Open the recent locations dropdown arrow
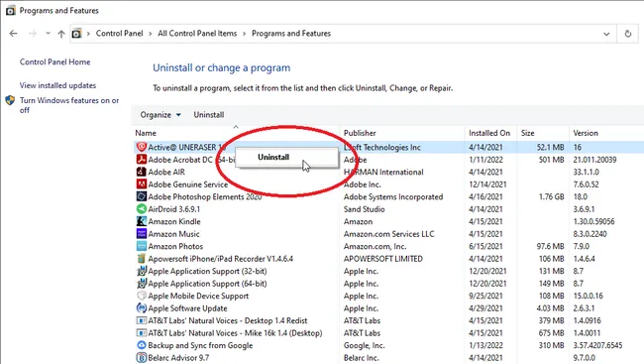The width and height of the screenshot is (644, 364). 49,34
